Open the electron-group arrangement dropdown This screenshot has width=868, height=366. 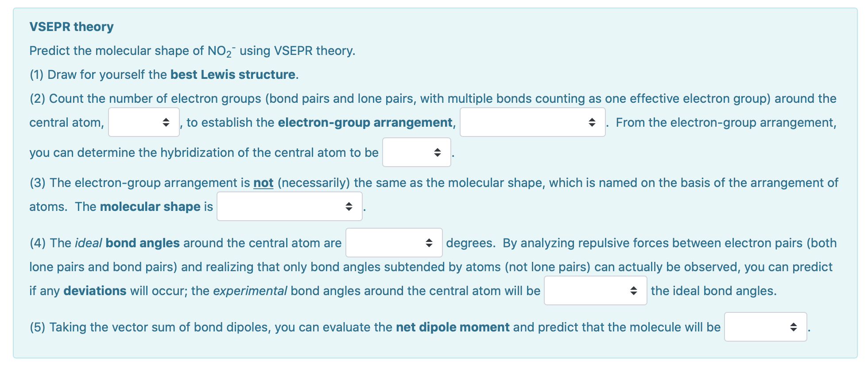[531, 122]
